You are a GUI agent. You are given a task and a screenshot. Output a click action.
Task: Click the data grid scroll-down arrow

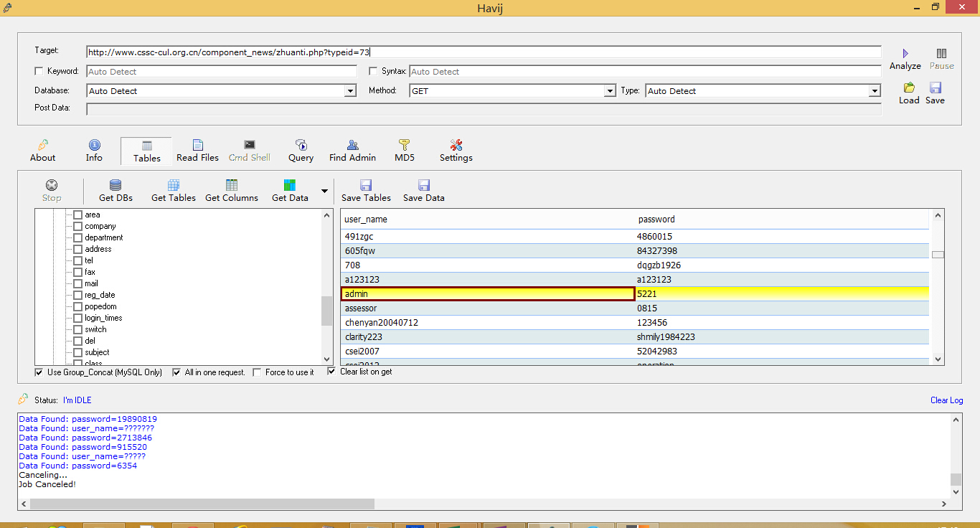click(938, 359)
